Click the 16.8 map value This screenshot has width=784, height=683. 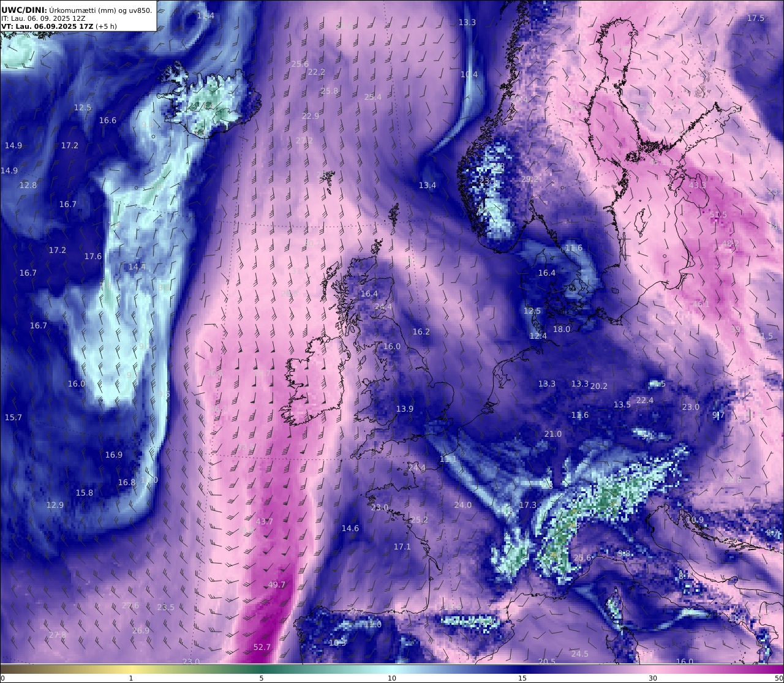(127, 482)
